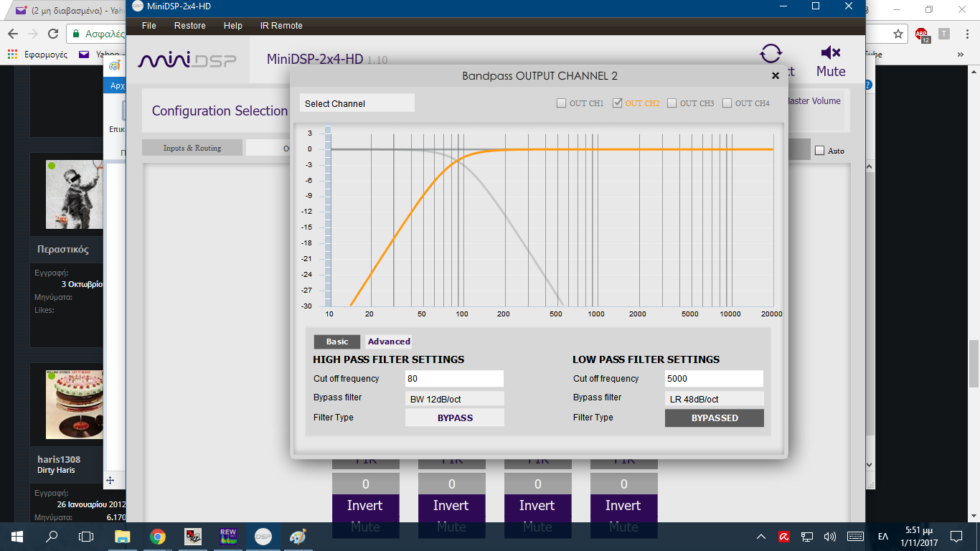The image size is (980, 551).
Task: Click Chrome icon in the taskbar
Action: 158,537
